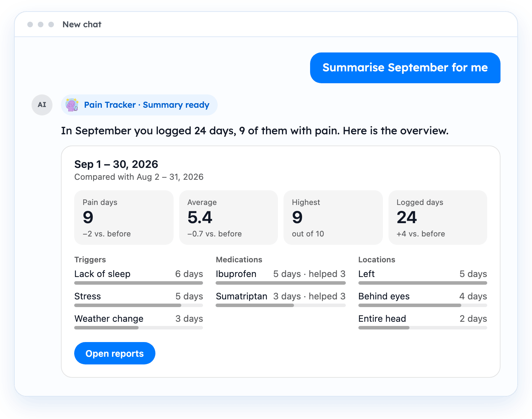Select the Behind eyes location label
Image resolution: width=532 pixels, height=419 pixels.
[384, 296]
